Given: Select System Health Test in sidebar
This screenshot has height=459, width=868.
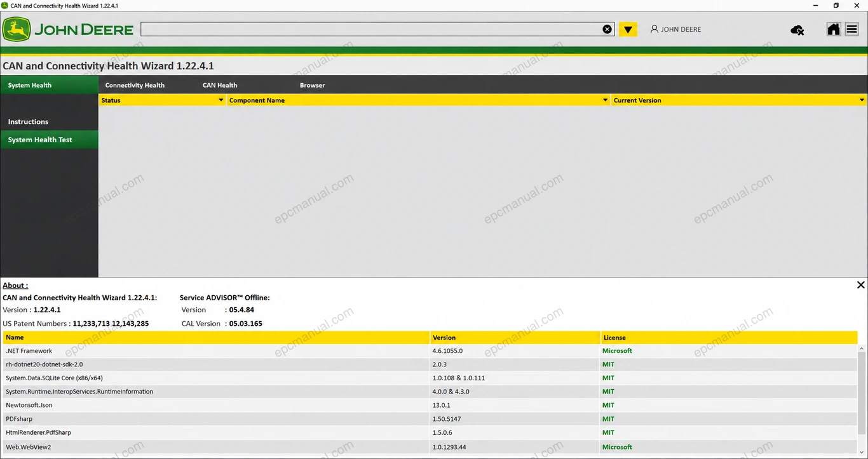Looking at the screenshot, I should click(x=50, y=140).
